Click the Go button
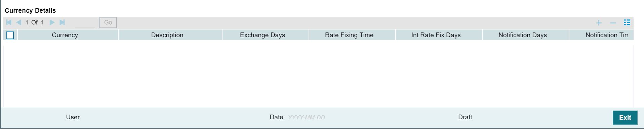The image size is (644, 129). [108, 22]
